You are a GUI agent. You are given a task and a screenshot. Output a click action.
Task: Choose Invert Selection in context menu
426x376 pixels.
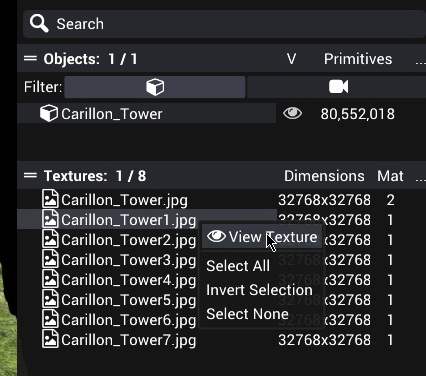[259, 290]
